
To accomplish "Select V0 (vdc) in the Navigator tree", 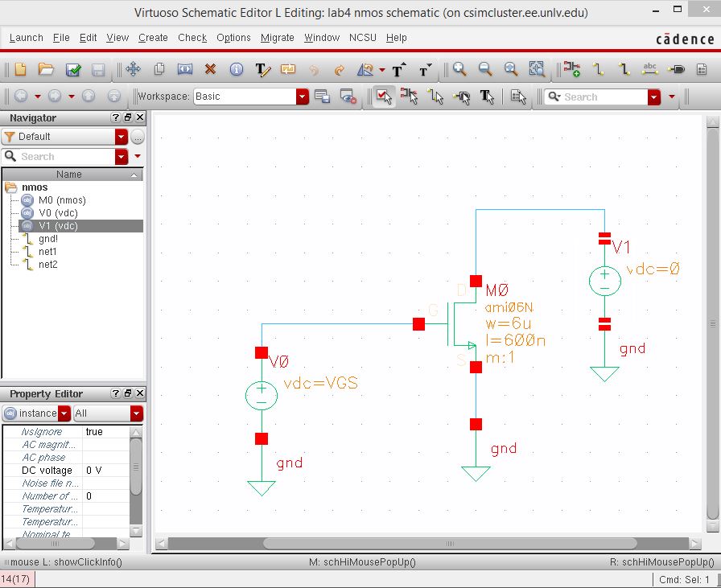I will [58, 213].
